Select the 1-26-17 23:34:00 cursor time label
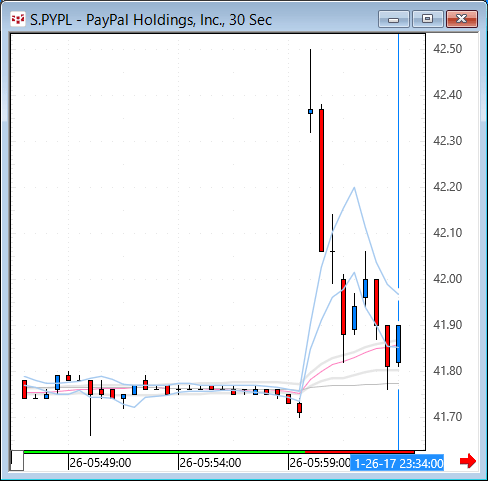 (x=397, y=463)
